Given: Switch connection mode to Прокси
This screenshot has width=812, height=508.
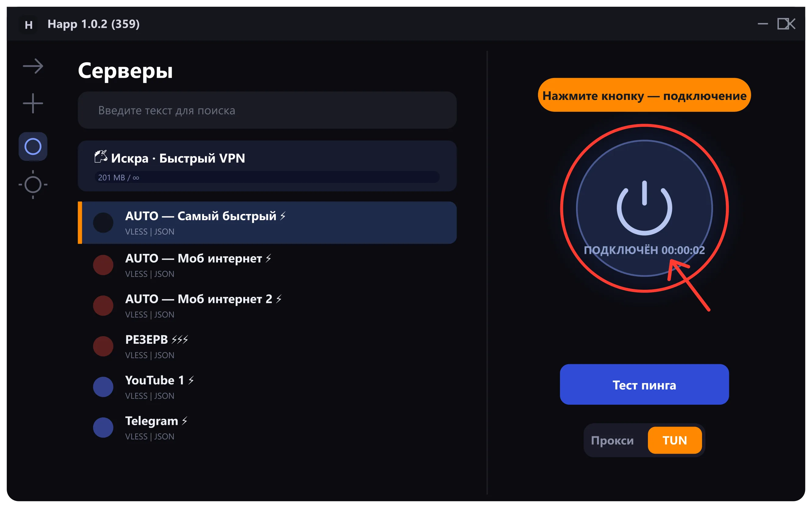Looking at the screenshot, I should [x=612, y=440].
